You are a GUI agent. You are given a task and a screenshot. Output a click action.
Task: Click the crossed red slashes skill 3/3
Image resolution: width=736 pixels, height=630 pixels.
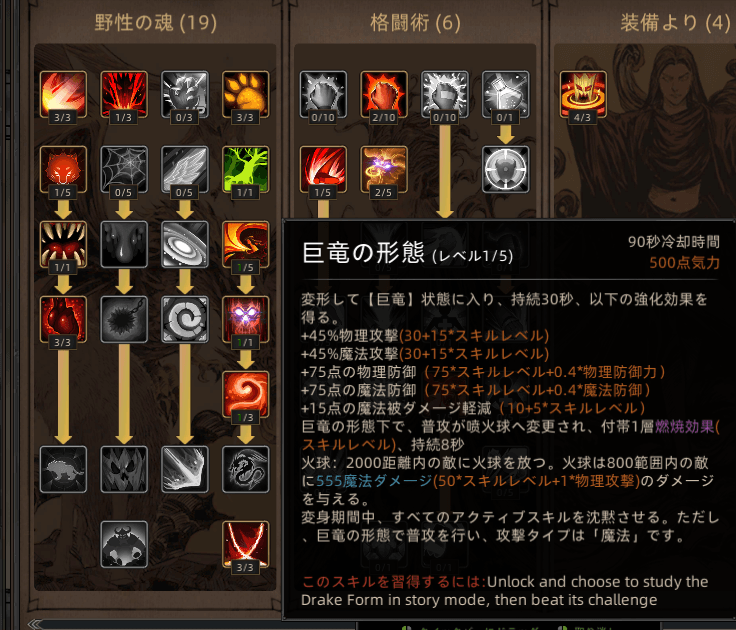point(245,545)
